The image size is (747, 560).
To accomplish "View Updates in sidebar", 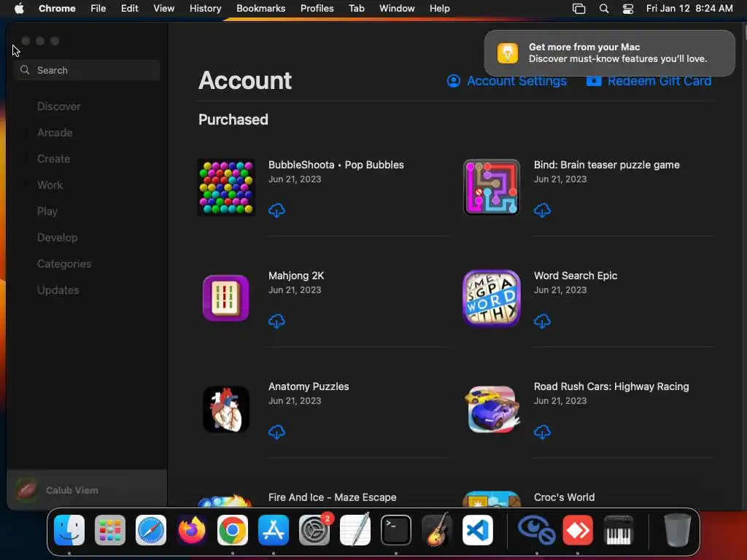I will coord(58,289).
